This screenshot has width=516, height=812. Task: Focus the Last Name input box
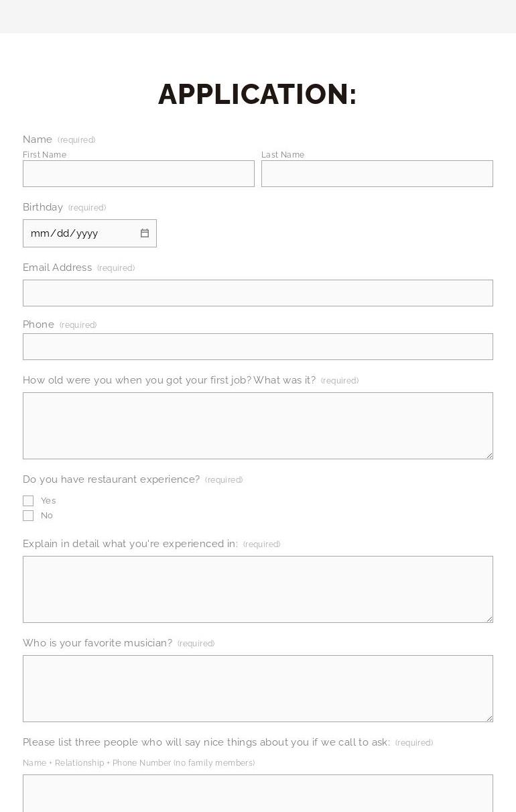coord(377,174)
